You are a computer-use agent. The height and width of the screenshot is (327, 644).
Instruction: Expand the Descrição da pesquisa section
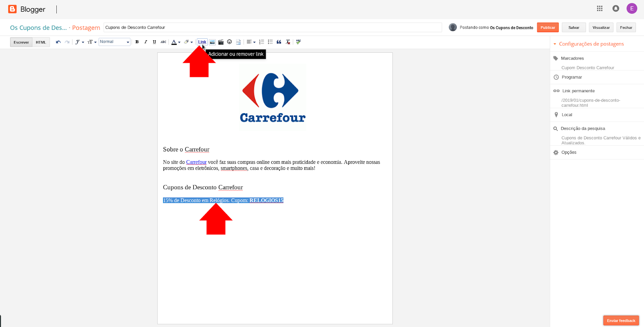click(x=582, y=128)
